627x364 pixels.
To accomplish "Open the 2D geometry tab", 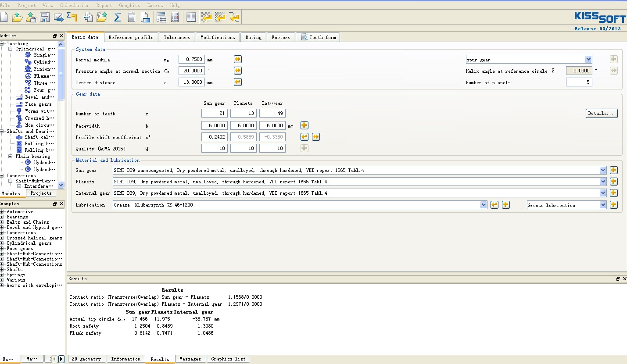I will [x=86, y=359].
